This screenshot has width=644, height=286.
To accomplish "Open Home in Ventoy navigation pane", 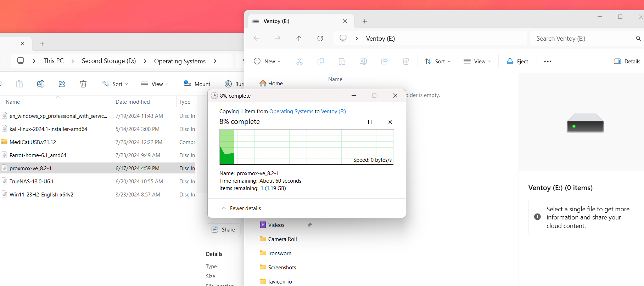I will [271, 84].
